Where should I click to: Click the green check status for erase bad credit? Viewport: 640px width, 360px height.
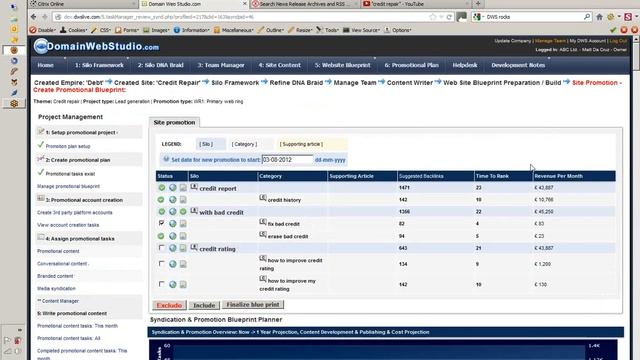pyautogui.click(x=161, y=236)
